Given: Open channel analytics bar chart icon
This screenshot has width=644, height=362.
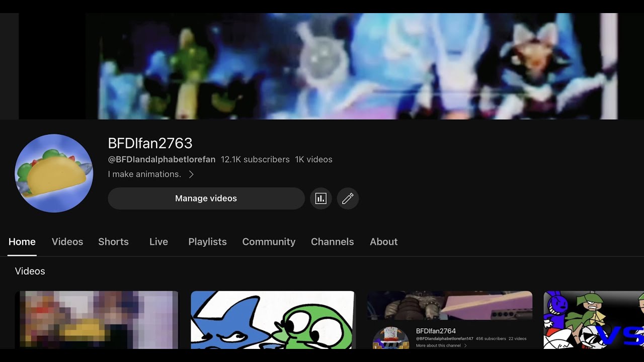Looking at the screenshot, I should (x=320, y=199).
